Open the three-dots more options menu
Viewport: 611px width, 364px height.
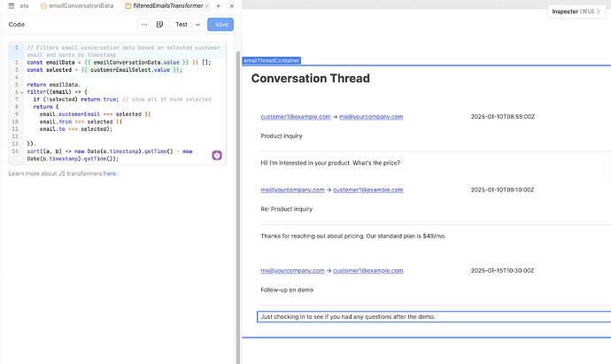tap(144, 24)
